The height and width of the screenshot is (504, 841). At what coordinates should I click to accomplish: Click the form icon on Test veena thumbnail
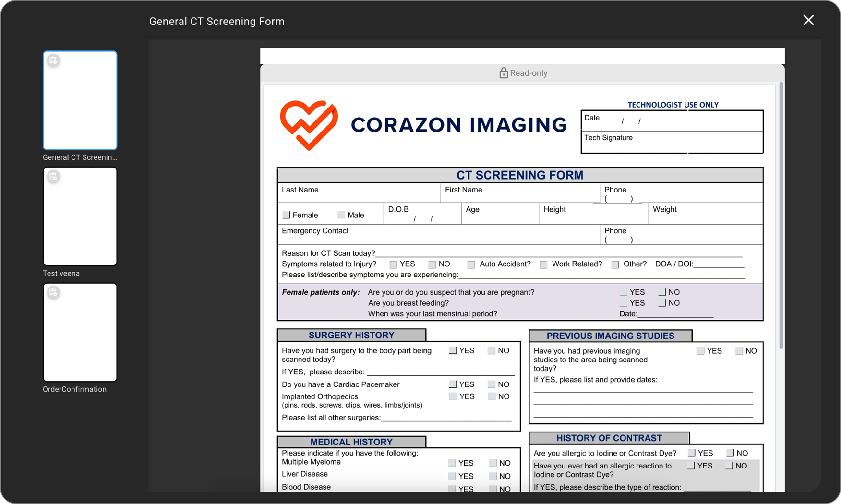tap(53, 177)
